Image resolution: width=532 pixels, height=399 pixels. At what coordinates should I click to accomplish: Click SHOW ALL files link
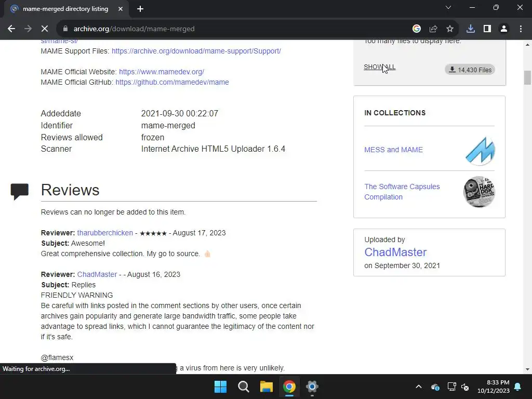tap(379, 67)
